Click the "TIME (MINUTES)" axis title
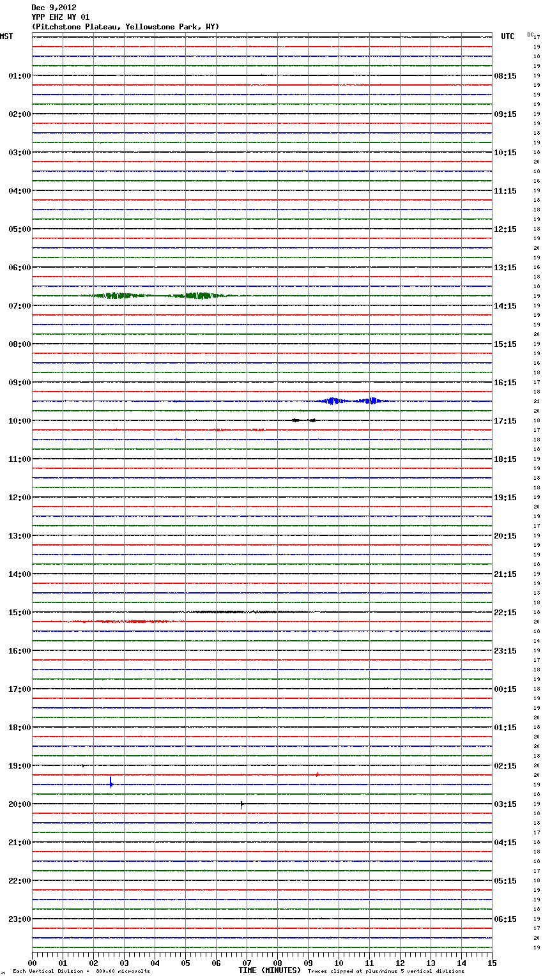 [270, 970]
